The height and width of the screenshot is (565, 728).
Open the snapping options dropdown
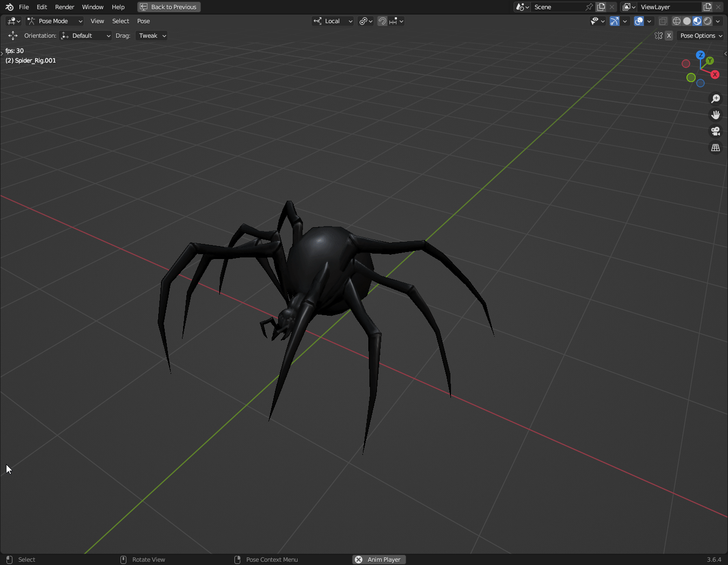point(396,21)
